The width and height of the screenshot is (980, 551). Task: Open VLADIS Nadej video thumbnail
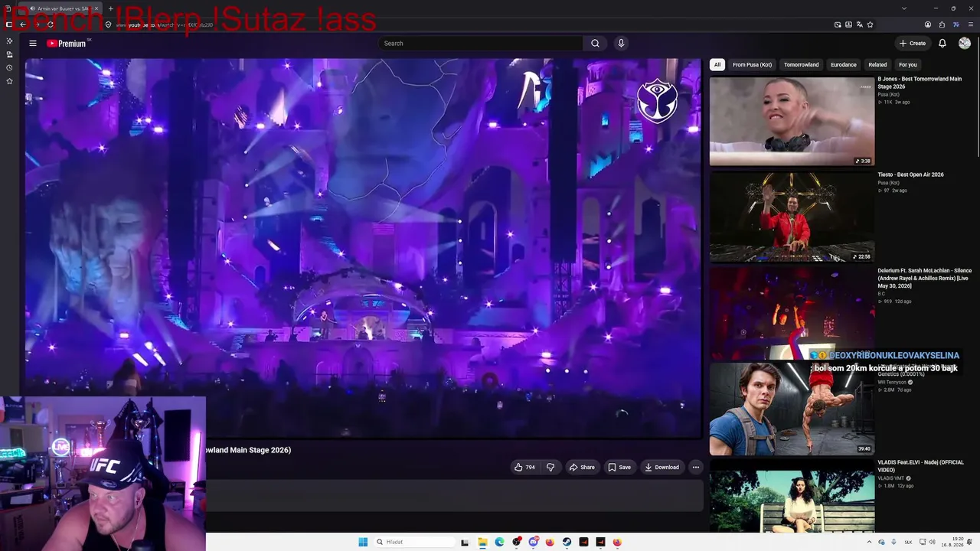tap(792, 496)
